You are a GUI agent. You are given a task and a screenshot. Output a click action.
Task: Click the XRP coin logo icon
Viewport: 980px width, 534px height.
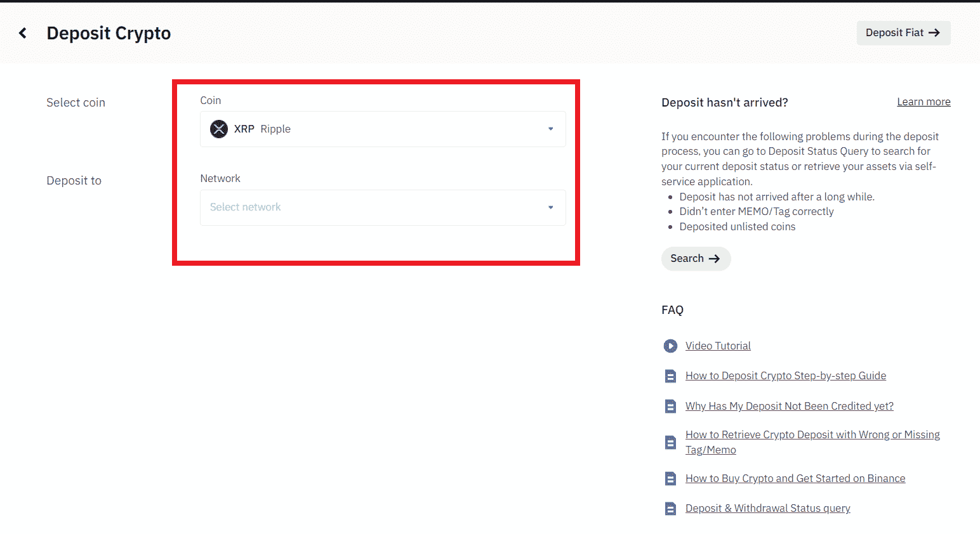click(x=219, y=129)
